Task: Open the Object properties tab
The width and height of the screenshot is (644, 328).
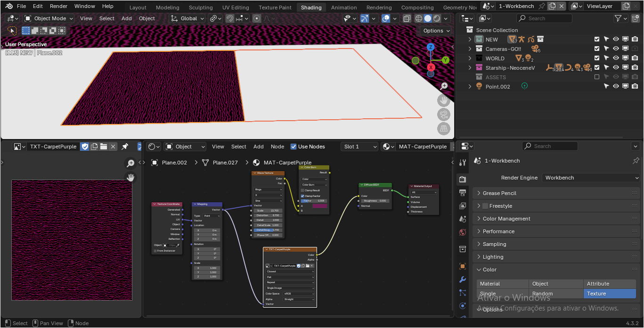Action: [463, 266]
